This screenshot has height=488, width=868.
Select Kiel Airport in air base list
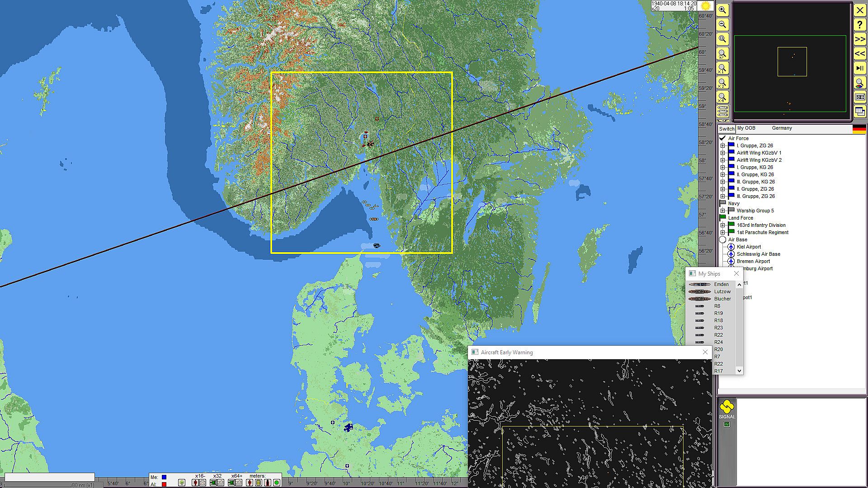click(749, 247)
